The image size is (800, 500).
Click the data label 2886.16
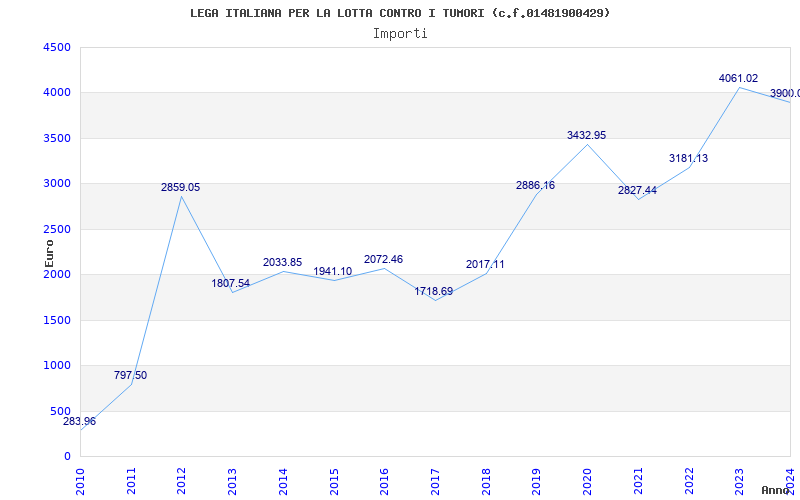[535, 185]
